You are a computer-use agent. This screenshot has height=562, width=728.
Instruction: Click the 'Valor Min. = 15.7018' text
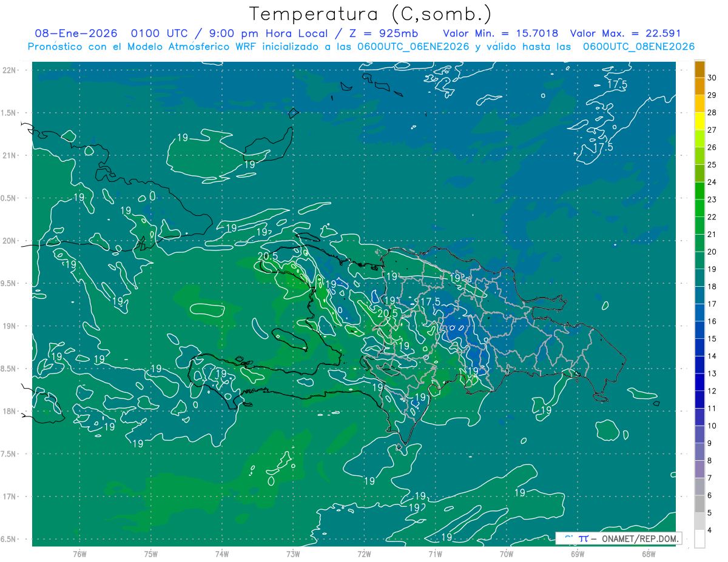500,33
